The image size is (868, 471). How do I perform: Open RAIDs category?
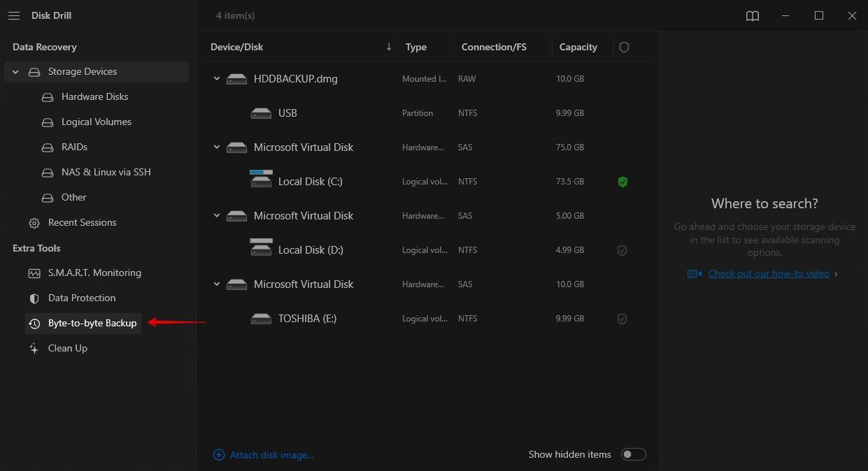click(74, 147)
